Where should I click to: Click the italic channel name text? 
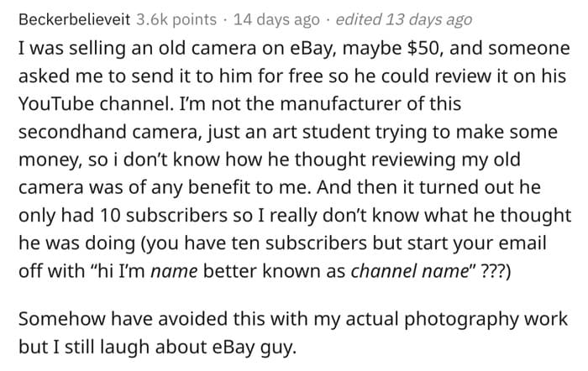[410, 271]
